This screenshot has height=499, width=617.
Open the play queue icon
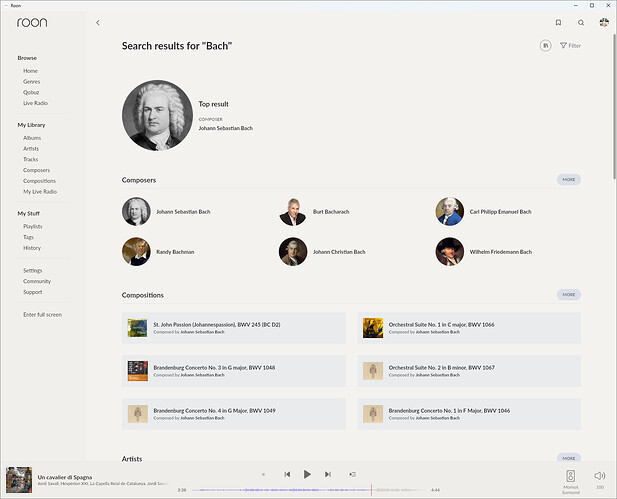[353, 474]
